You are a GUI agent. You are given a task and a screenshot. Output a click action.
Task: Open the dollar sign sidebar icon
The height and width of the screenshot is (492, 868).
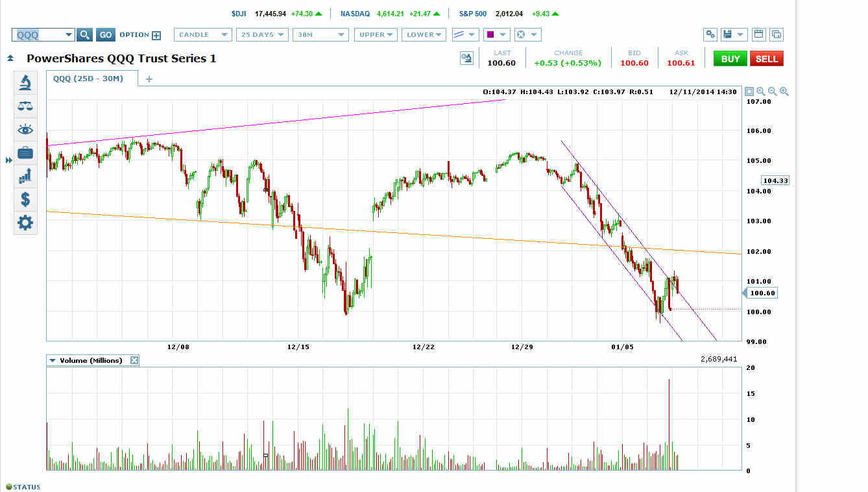[x=25, y=199]
